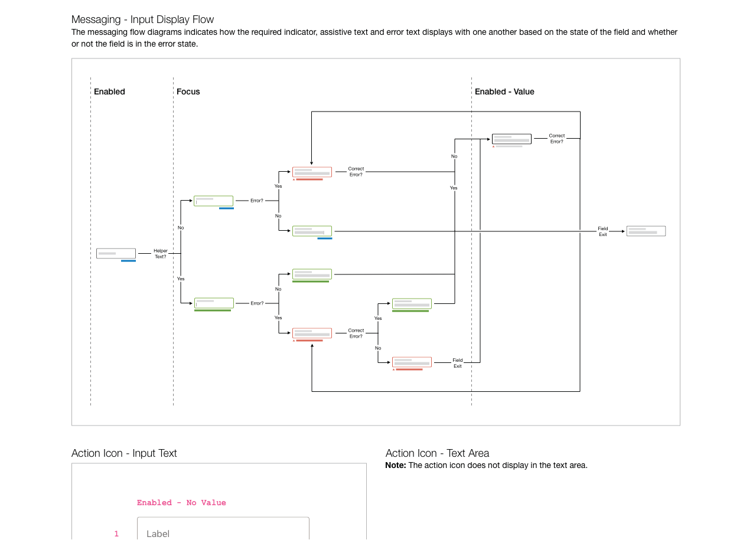Viewport: 756px width, 540px height.
Task: Click the rightmost 'Field Exit' label
Action: [x=602, y=231]
